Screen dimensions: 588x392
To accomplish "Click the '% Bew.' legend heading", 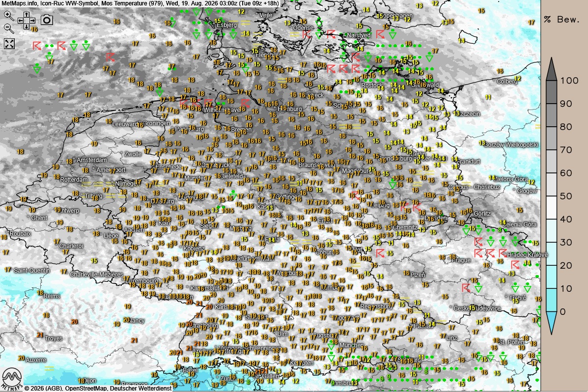I will (x=561, y=20).
